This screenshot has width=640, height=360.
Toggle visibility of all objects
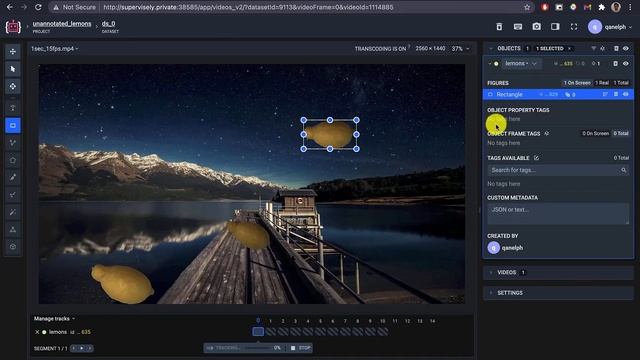point(626,49)
